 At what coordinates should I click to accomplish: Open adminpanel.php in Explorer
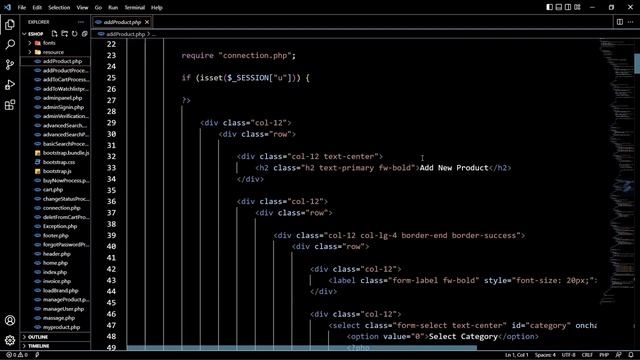click(x=56, y=98)
